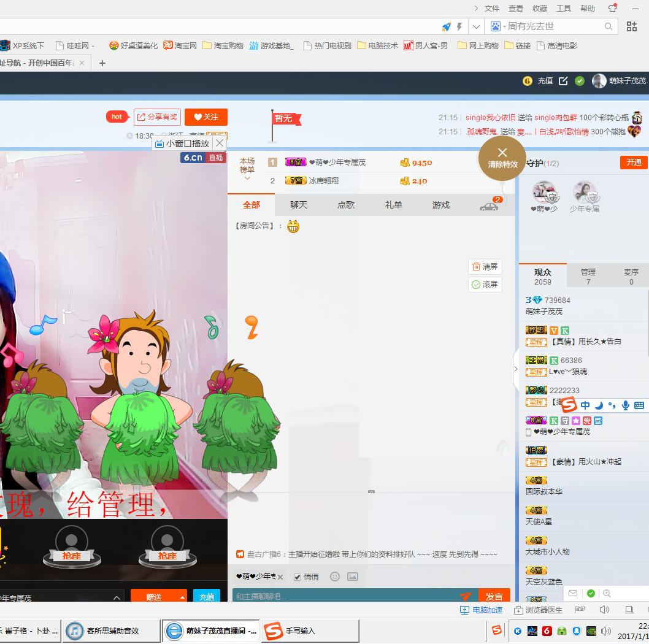Click the 清屏 clear screen button
This screenshot has height=644, width=649.
[x=485, y=267]
